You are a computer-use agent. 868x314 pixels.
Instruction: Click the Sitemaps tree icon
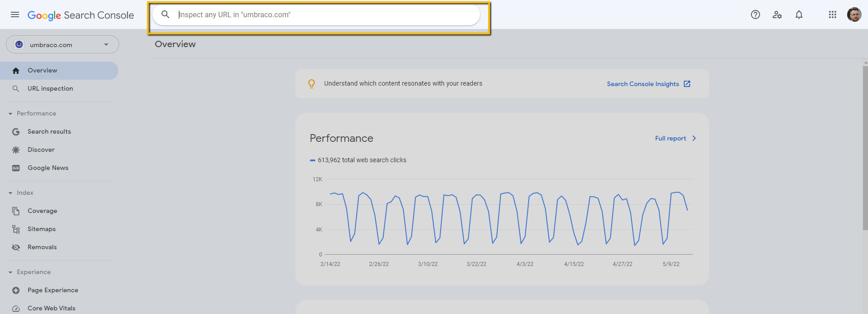click(x=16, y=229)
